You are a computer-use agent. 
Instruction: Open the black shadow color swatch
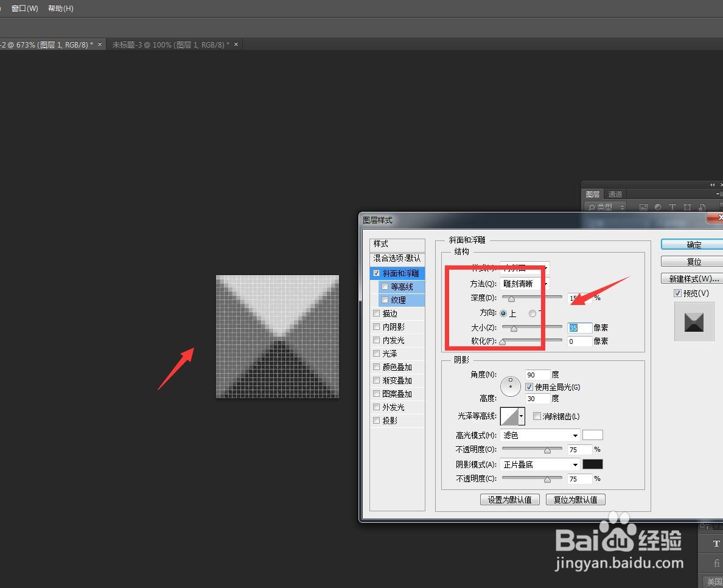coord(593,464)
